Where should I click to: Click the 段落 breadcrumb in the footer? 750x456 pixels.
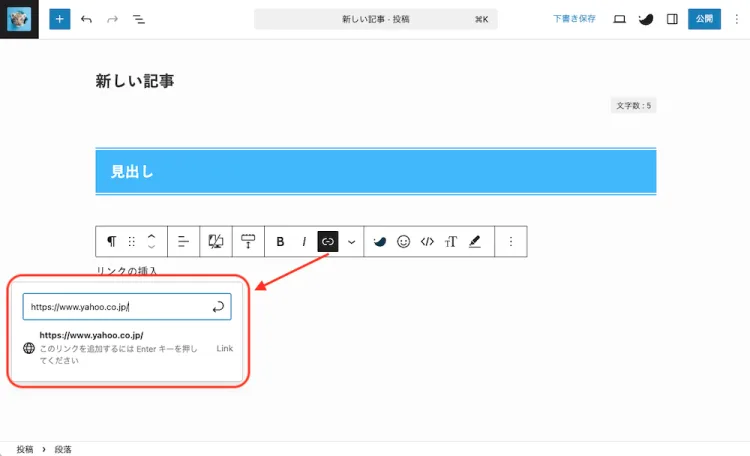(63, 449)
